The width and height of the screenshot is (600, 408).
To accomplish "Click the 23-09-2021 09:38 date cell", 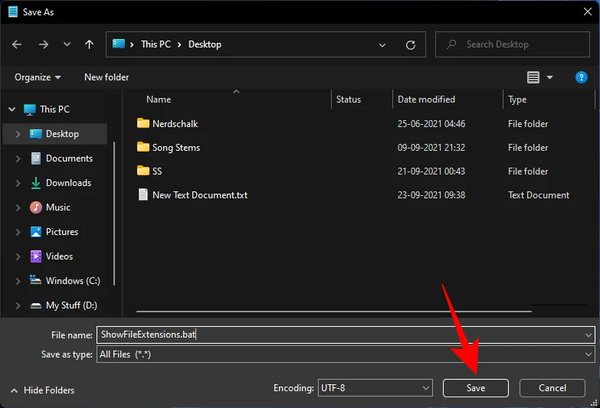I will [431, 195].
